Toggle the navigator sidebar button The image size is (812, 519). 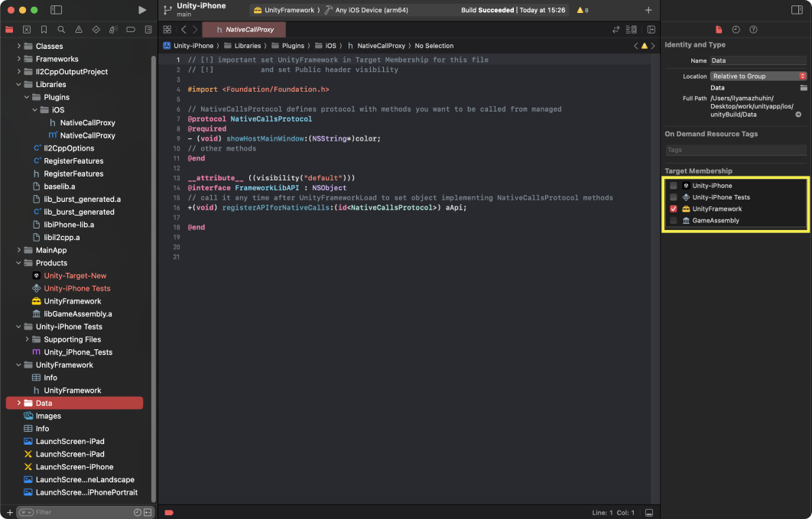56,10
